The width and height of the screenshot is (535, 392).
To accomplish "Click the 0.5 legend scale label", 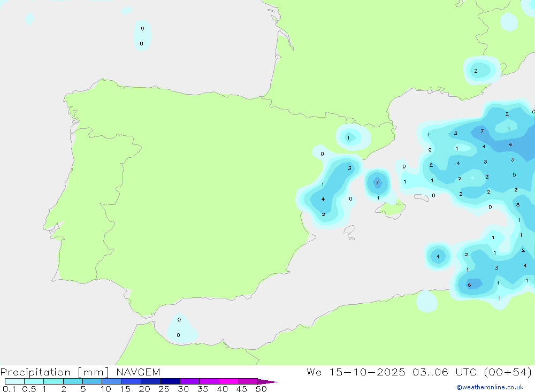I will [x=29, y=389].
